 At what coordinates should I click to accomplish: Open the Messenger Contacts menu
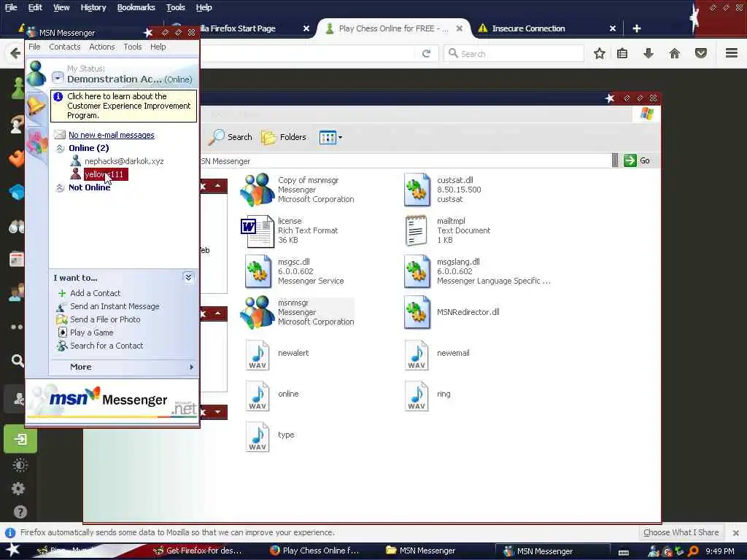point(65,47)
